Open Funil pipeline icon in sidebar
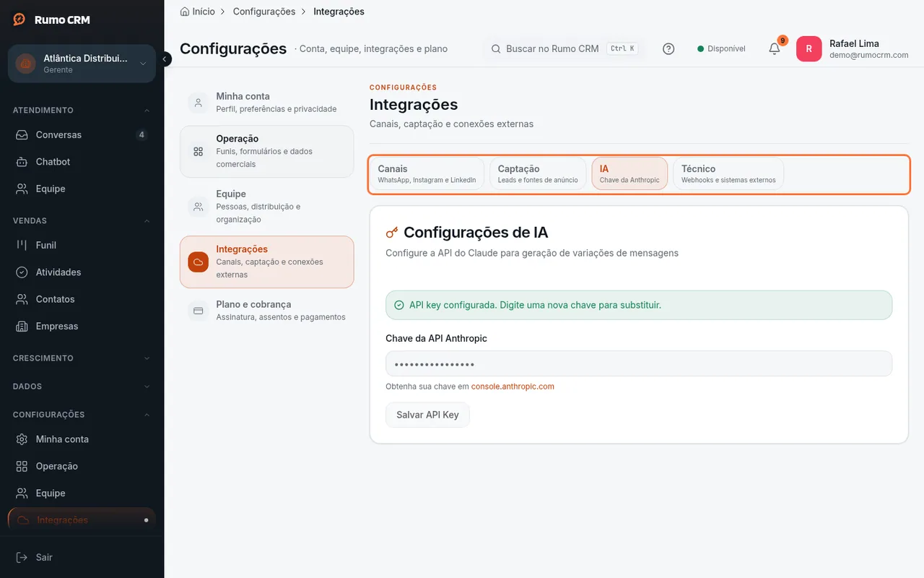Image resolution: width=924 pixels, height=578 pixels. [22, 245]
